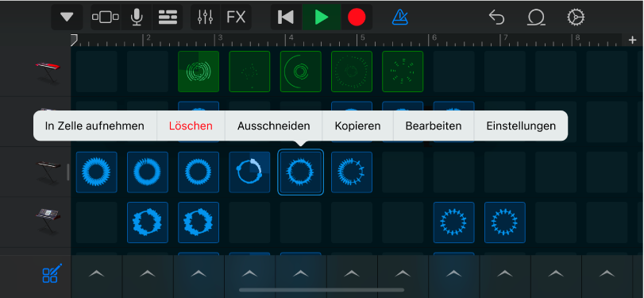Image resolution: width=644 pixels, height=298 pixels.
Task: Undo last action with arrow icon
Action: 496,17
